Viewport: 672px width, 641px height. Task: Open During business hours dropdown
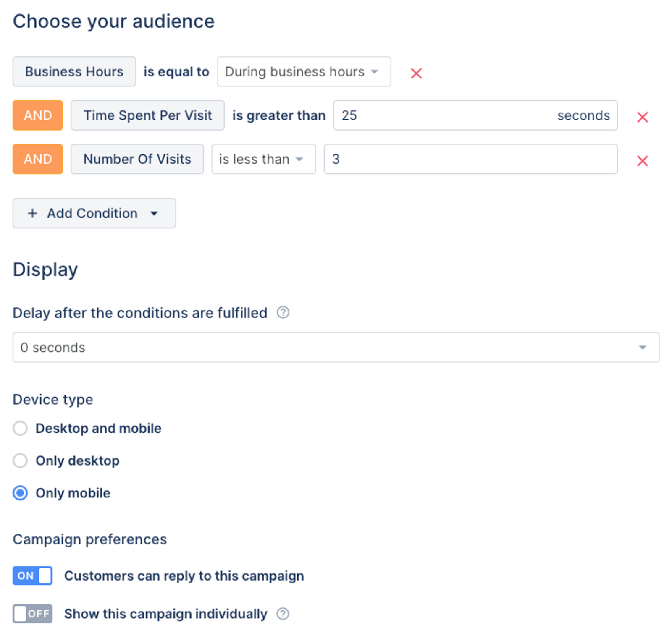click(x=304, y=72)
